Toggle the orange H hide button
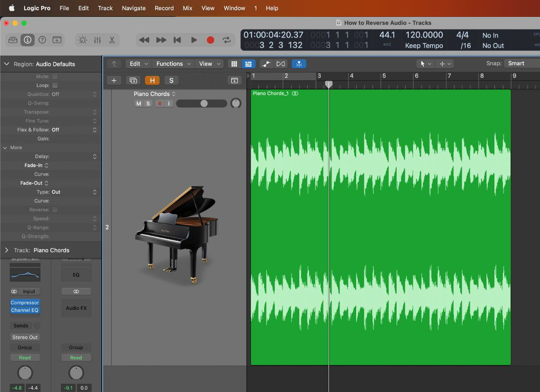Viewport: 540px width, 392px height. (152, 80)
